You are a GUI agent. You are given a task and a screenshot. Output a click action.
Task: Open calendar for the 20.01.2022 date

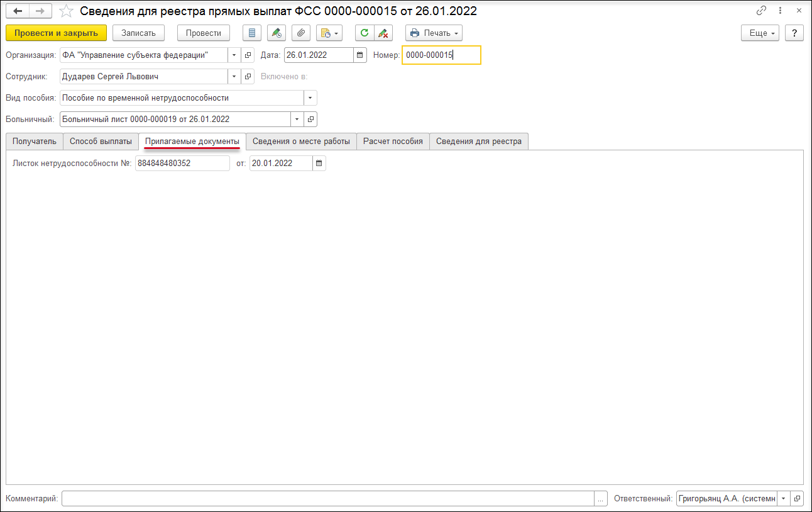[319, 164]
